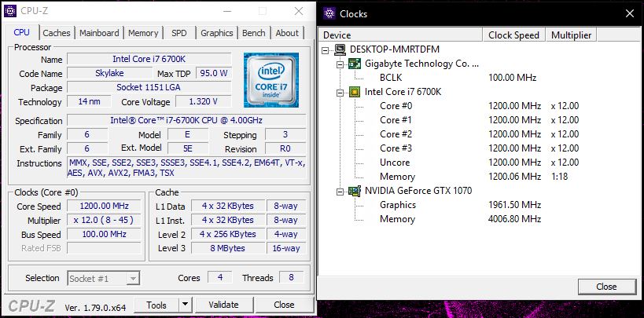
Task: Select the DESKTOP-MMRTDFM computer icon
Action: (340, 49)
